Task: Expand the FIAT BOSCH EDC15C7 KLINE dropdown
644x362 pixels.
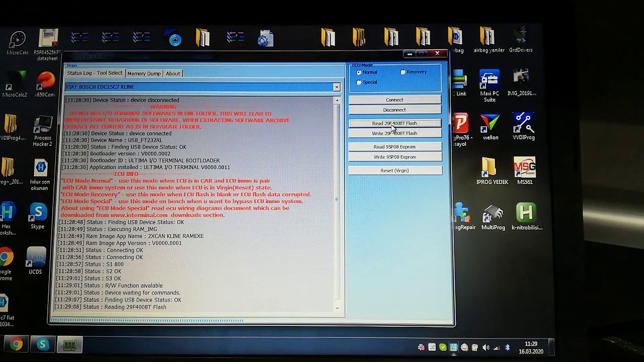Action: pyautogui.click(x=337, y=87)
